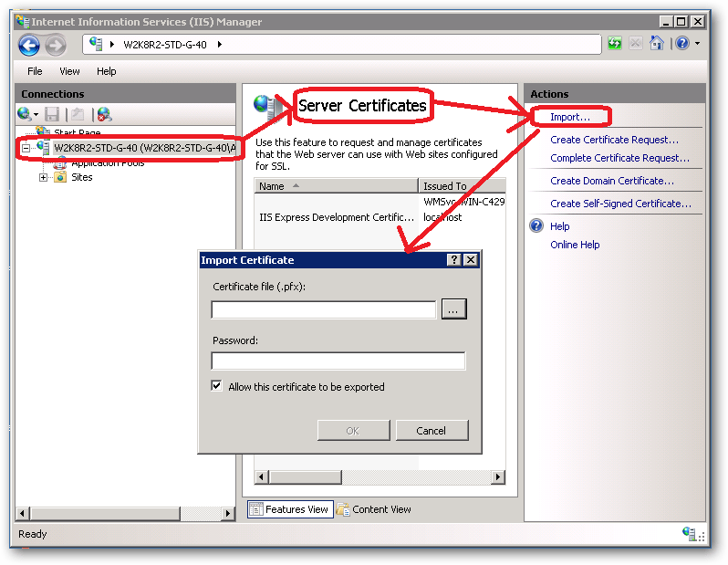
Task: Select the W2K8R2-STD-G-40 server tree node
Action: [x=145, y=148]
